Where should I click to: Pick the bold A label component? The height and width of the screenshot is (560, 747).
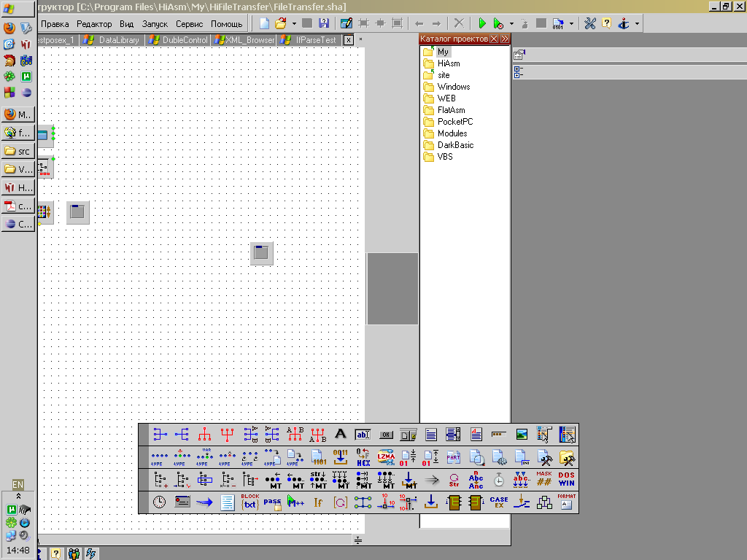(x=340, y=435)
